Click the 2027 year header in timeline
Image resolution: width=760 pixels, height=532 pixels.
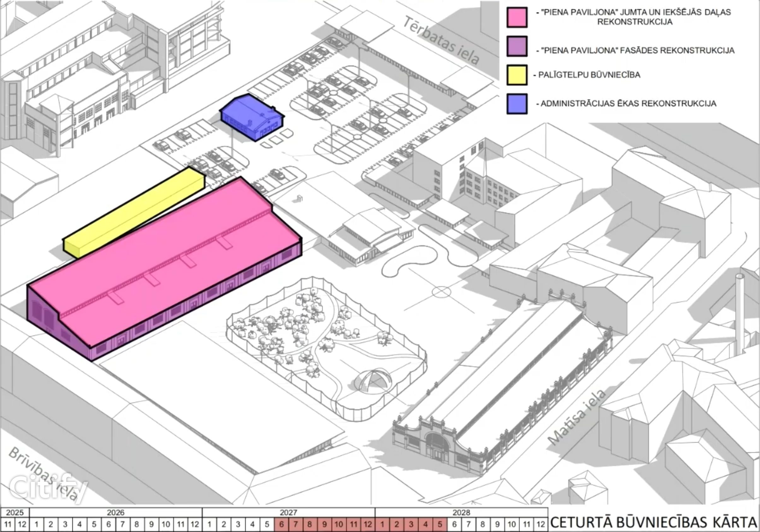(x=288, y=512)
